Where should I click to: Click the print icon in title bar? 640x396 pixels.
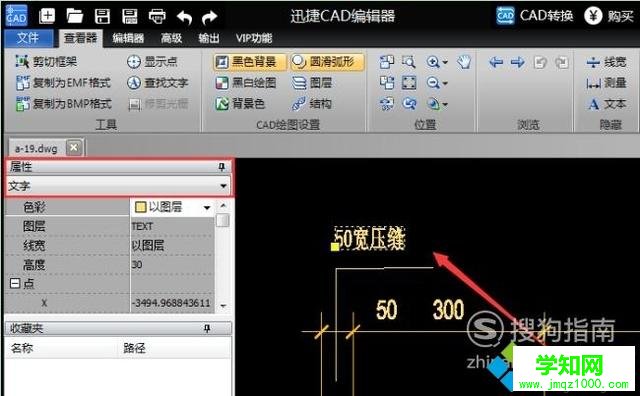point(157,16)
